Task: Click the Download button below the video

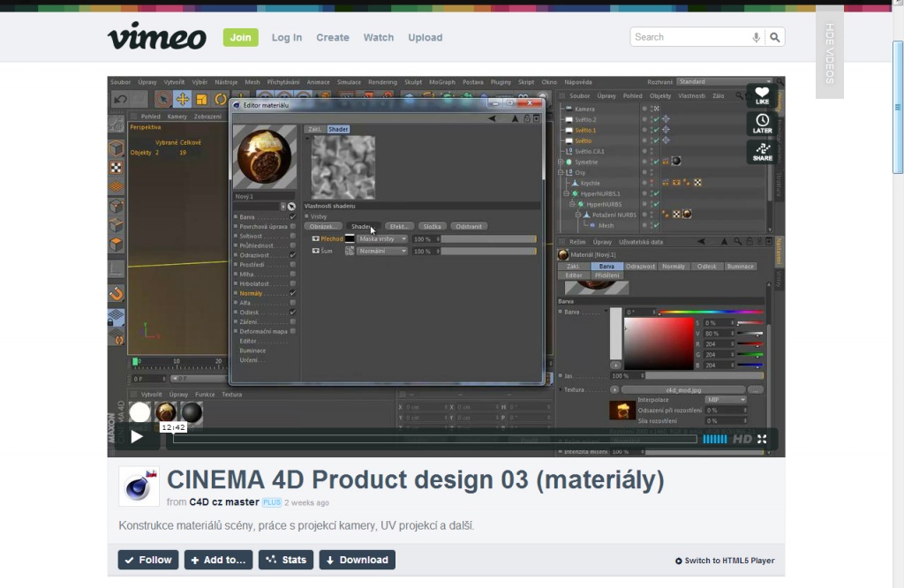Action: (357, 560)
